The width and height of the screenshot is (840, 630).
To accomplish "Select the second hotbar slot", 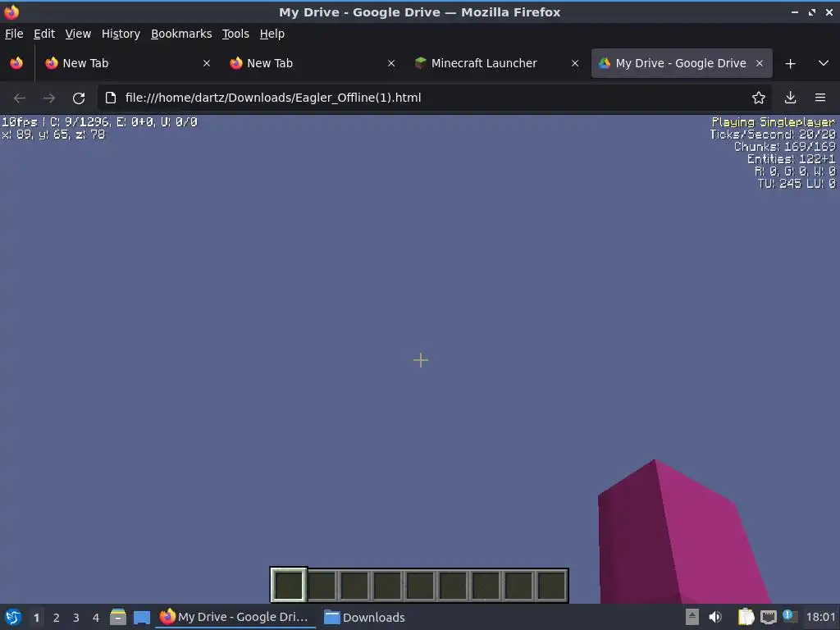I will [322, 585].
